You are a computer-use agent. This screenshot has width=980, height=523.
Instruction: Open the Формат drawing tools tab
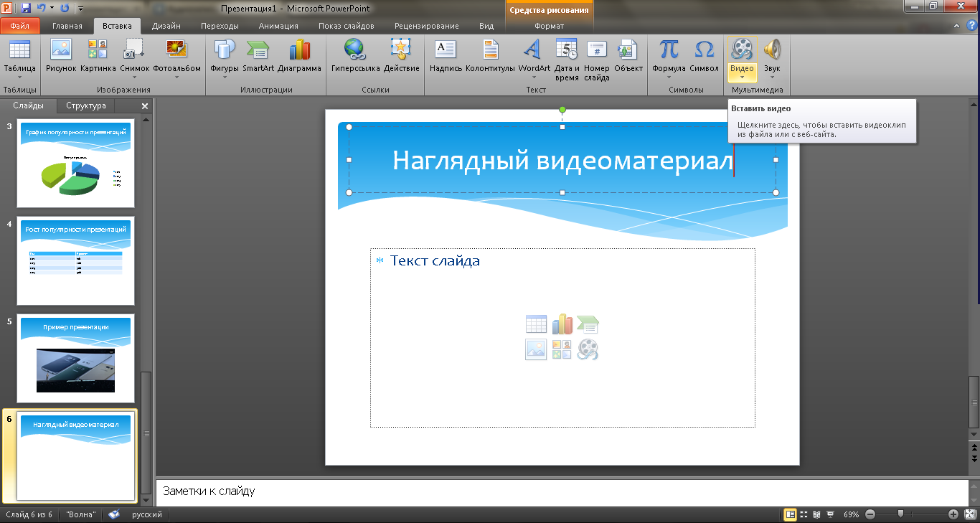pyautogui.click(x=550, y=26)
